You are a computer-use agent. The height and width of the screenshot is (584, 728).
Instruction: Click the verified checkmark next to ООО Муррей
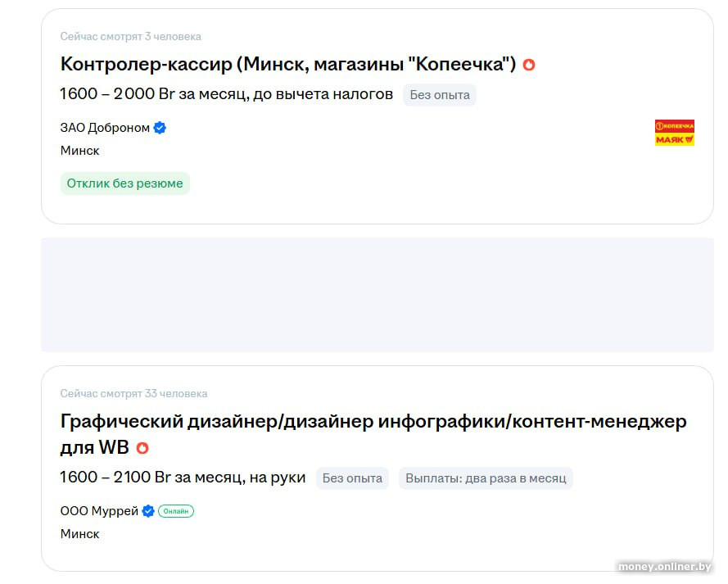point(148,511)
